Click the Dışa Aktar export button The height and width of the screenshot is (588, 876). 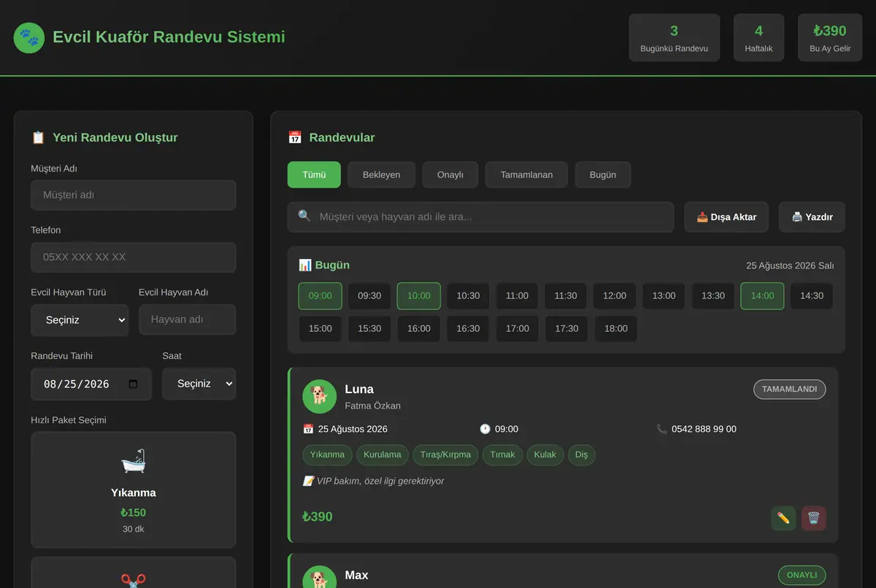point(726,217)
